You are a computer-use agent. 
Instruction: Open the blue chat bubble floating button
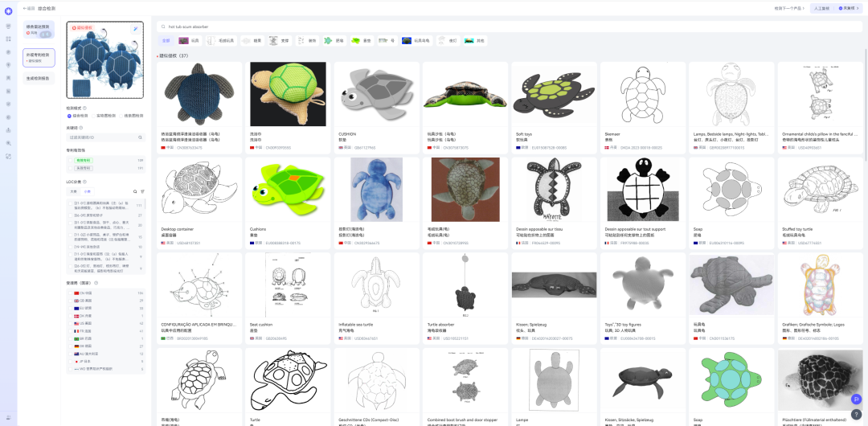(856, 399)
